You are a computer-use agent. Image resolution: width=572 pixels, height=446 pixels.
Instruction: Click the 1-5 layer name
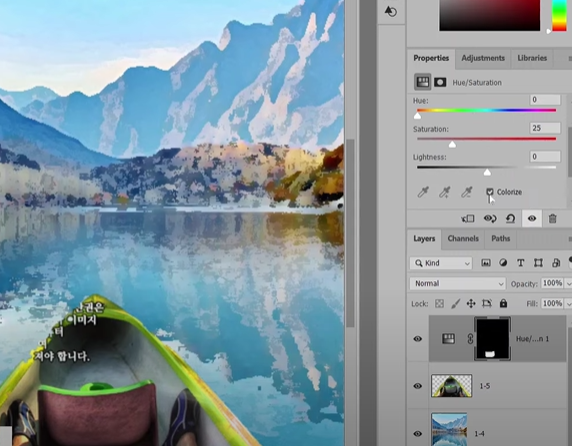pos(484,386)
